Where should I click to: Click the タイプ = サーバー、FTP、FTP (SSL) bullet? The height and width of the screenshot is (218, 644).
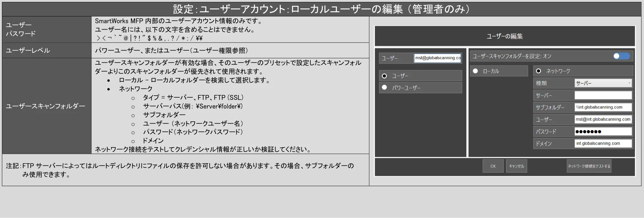point(193,98)
